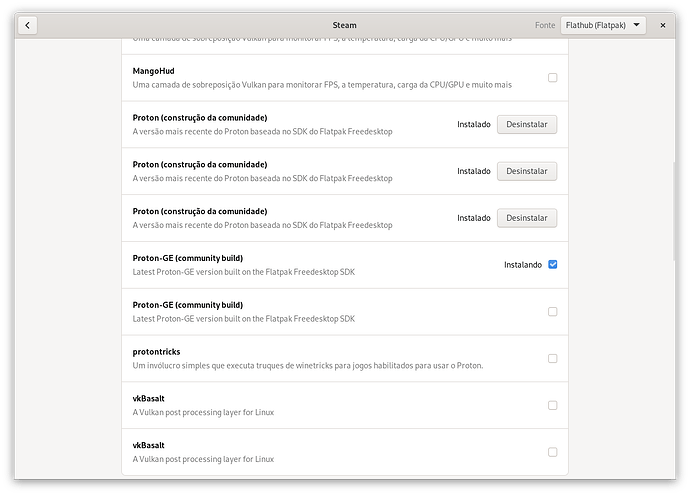Click the Instalando status label
Viewport: 690px width, 495px height.
(523, 265)
